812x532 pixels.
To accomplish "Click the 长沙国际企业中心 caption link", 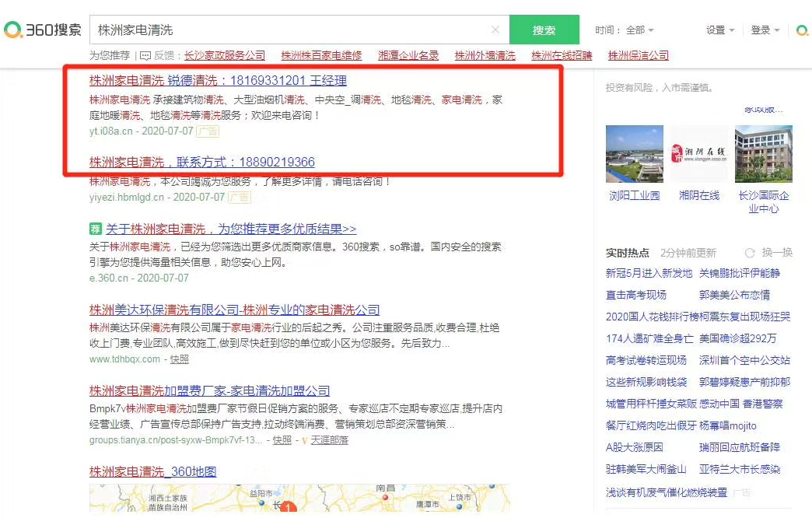I will pos(764,202).
